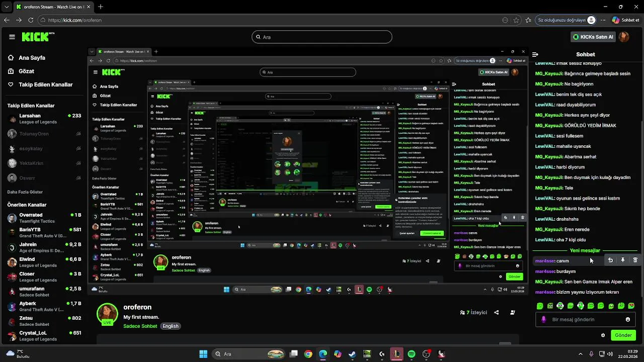Screen dimensions: 644x362
Task: Go back in browser history
Action: click(x=7, y=20)
